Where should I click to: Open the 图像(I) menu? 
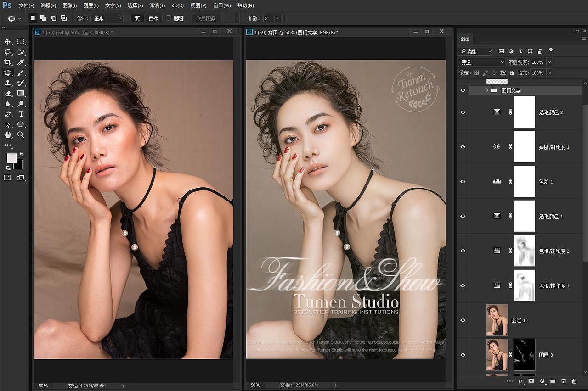pos(69,6)
